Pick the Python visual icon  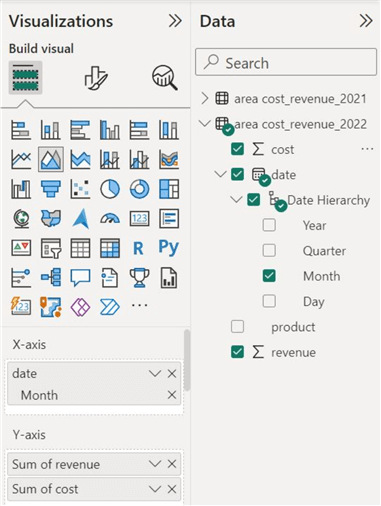[169, 248]
